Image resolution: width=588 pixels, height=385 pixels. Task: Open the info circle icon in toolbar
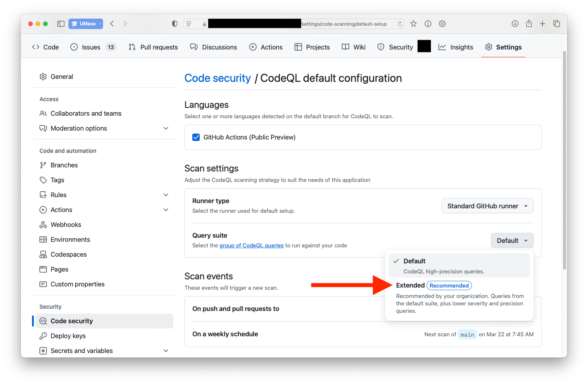click(x=428, y=24)
